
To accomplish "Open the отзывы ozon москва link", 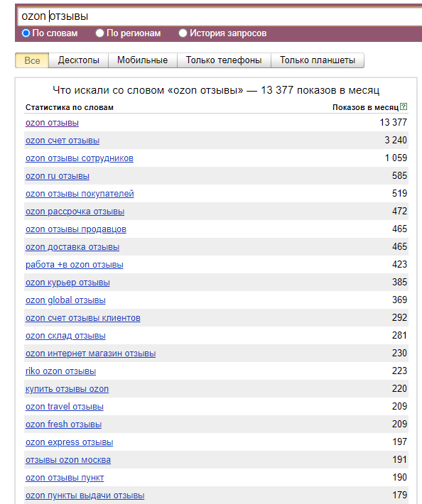I will coord(68,460).
